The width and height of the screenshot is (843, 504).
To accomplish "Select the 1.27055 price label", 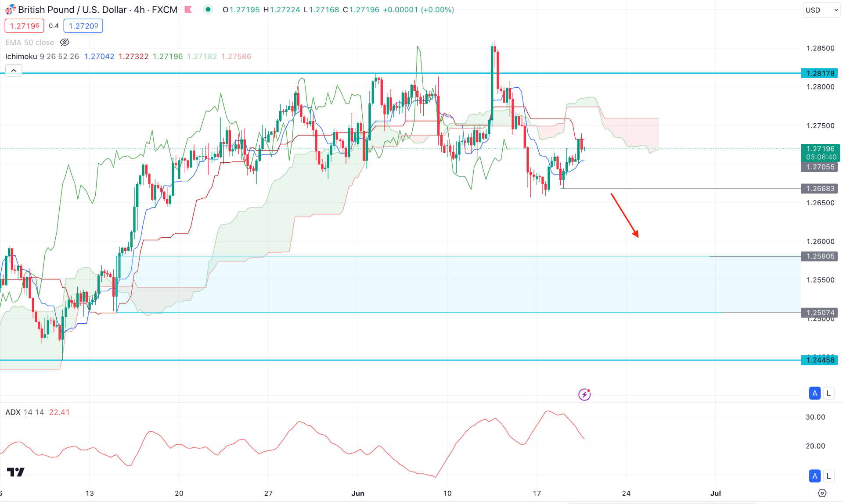I will [x=820, y=167].
